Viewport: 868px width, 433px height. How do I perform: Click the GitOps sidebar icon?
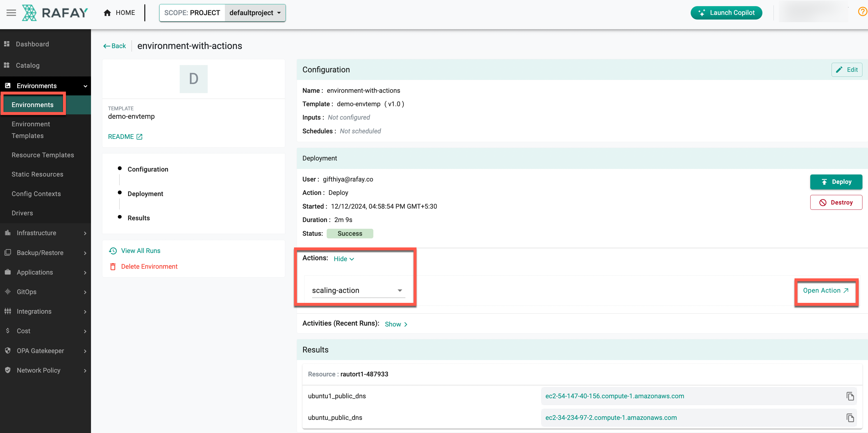(x=8, y=291)
